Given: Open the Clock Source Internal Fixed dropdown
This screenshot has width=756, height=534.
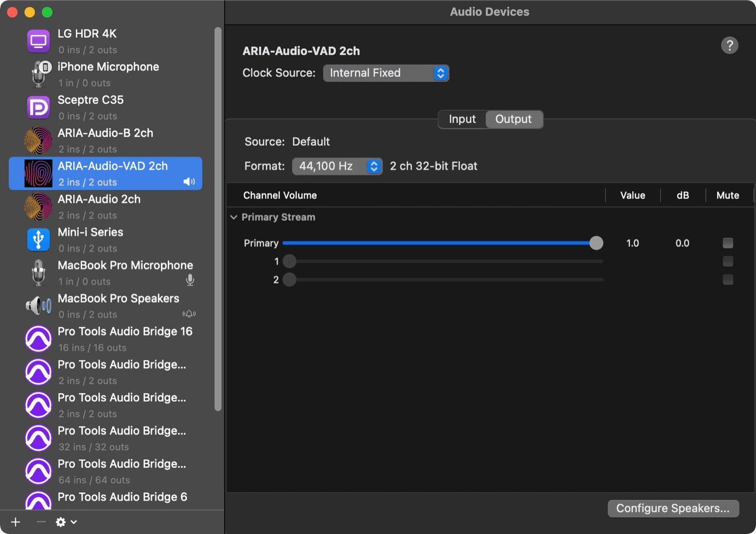Looking at the screenshot, I should [386, 73].
